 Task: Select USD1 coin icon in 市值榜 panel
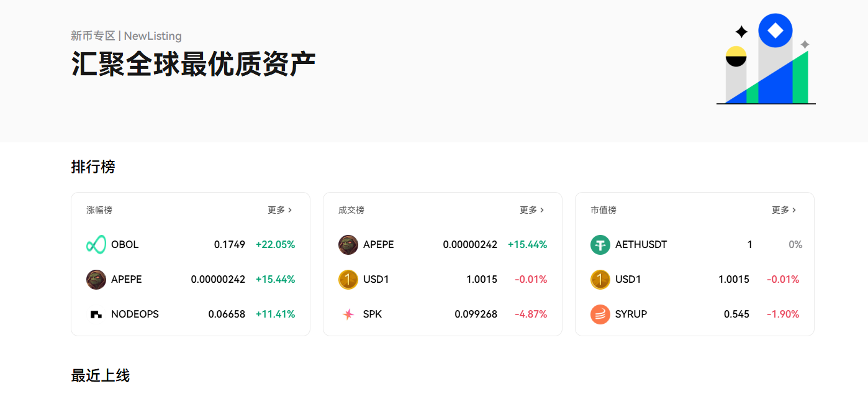(x=600, y=280)
